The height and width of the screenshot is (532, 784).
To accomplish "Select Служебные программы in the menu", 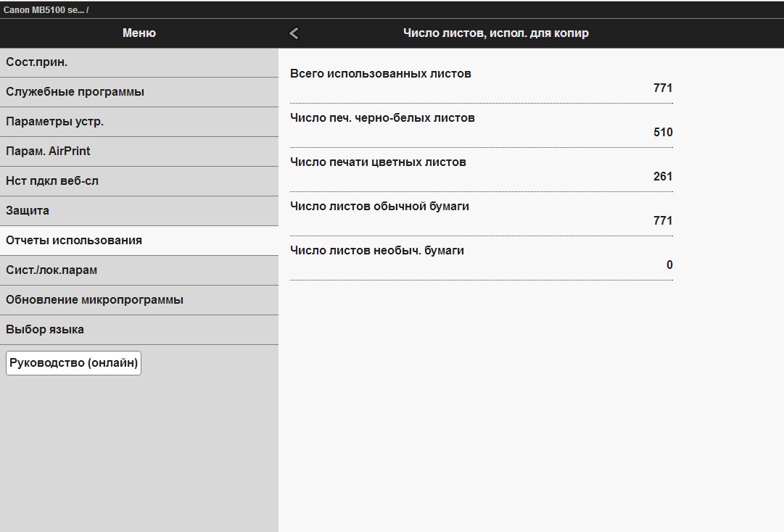I will pos(139,92).
